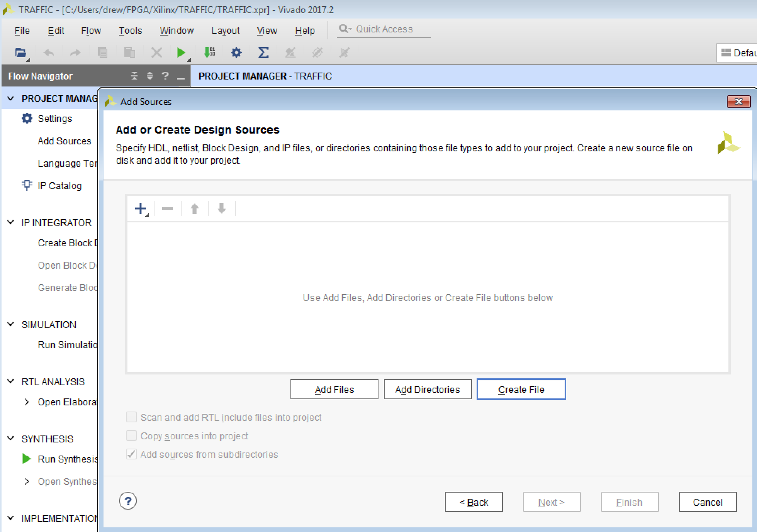Viewport: 757px width, 532px height.
Task: Expand Open Elaborated Design item
Action: (27, 402)
